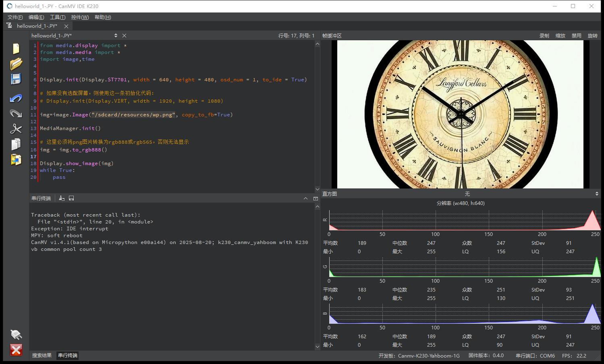Click the Copy documents icon
The width and height of the screenshot is (604, 364).
16,144
